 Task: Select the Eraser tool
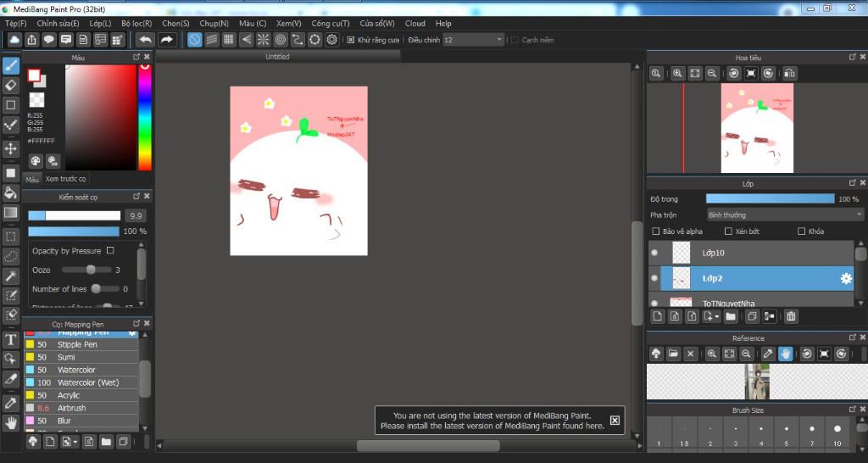coord(10,86)
